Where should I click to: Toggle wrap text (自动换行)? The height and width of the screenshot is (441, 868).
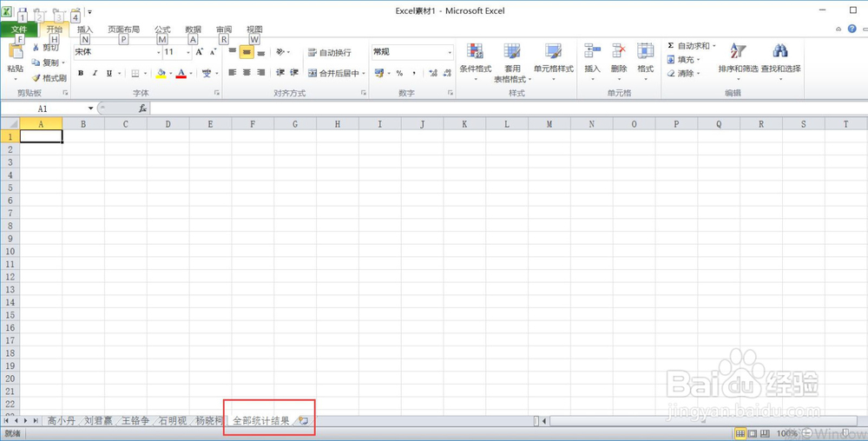click(x=329, y=53)
